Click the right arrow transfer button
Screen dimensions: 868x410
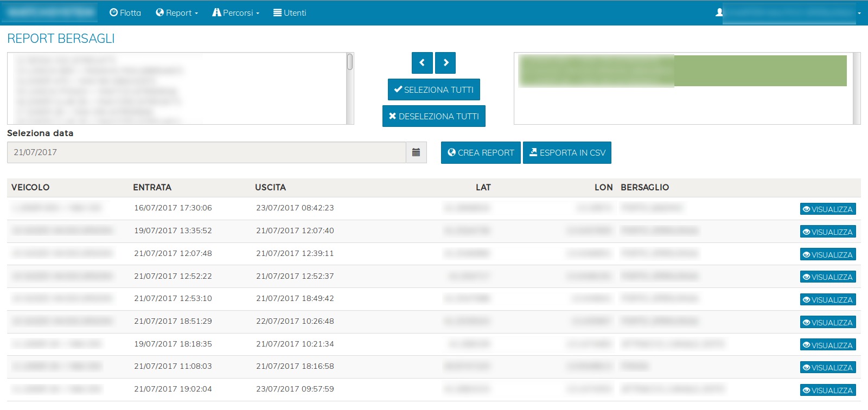pyautogui.click(x=445, y=63)
